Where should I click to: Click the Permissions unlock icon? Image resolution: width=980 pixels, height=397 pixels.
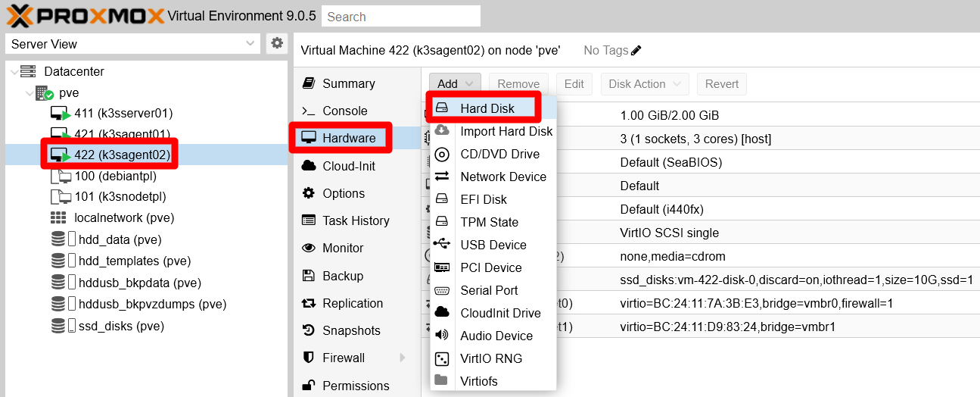[x=308, y=386]
